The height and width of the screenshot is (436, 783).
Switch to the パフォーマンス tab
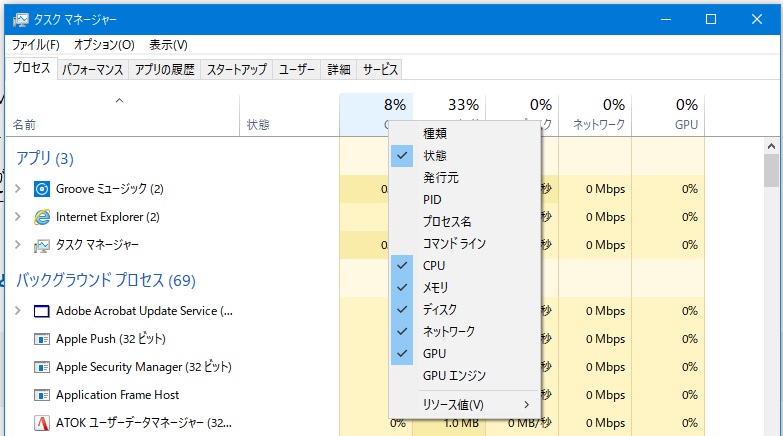92,69
